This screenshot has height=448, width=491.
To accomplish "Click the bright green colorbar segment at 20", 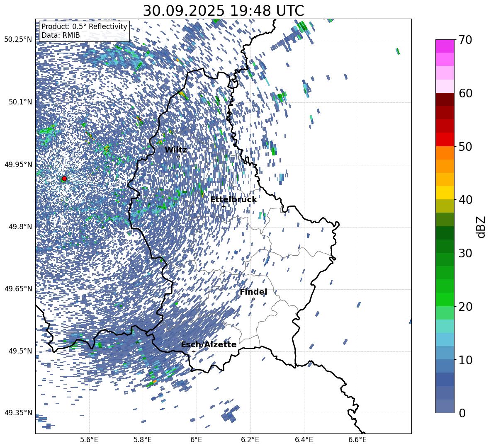I will tap(445, 299).
